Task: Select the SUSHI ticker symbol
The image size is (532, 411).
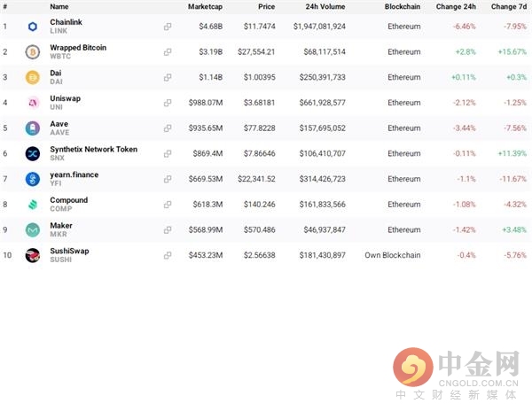Action: pyautogui.click(x=61, y=260)
